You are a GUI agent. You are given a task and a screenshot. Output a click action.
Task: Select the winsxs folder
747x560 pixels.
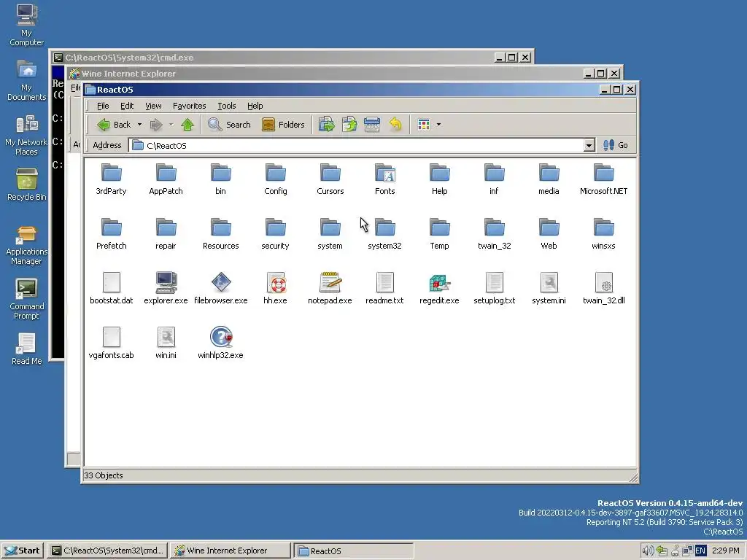(603, 233)
